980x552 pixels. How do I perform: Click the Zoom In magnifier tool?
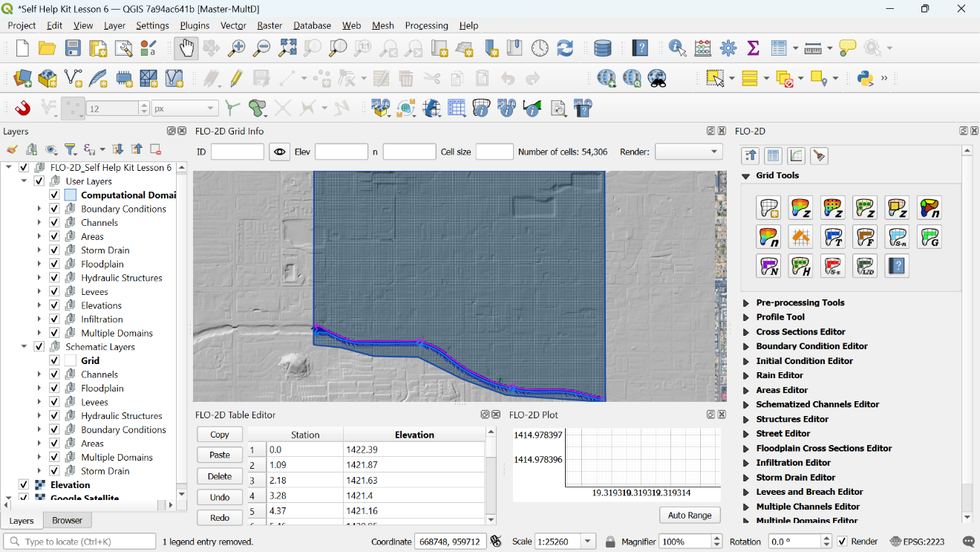(x=236, y=48)
